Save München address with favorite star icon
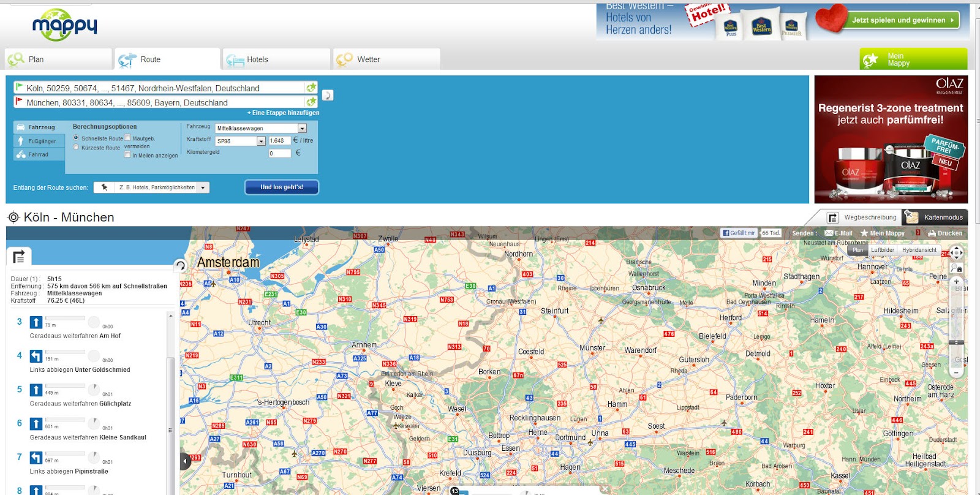The width and height of the screenshot is (980, 495). point(312,102)
